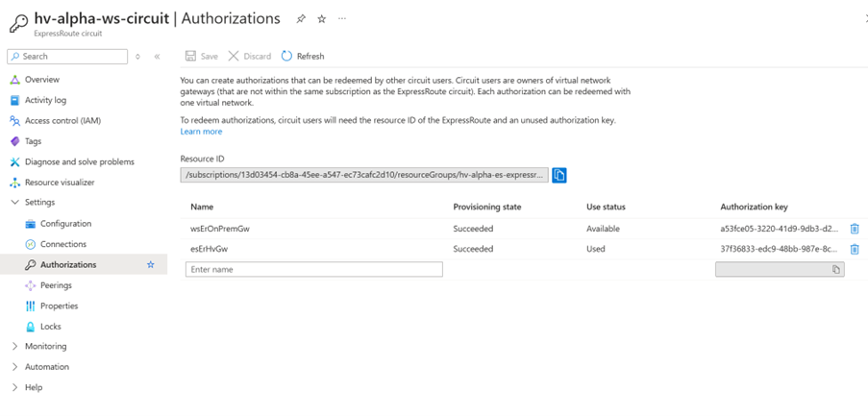The image size is (868, 416).
Task: Toggle expand/collapse all sidebar groups arrows
Action: point(137,57)
